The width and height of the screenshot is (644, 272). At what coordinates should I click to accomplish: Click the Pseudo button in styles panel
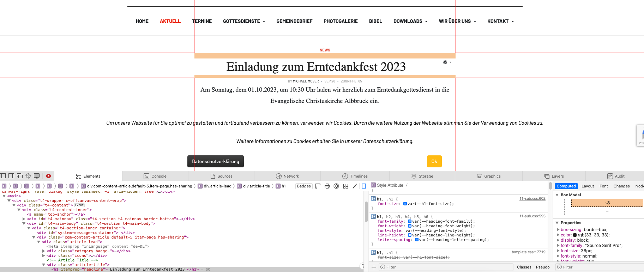[543, 267]
